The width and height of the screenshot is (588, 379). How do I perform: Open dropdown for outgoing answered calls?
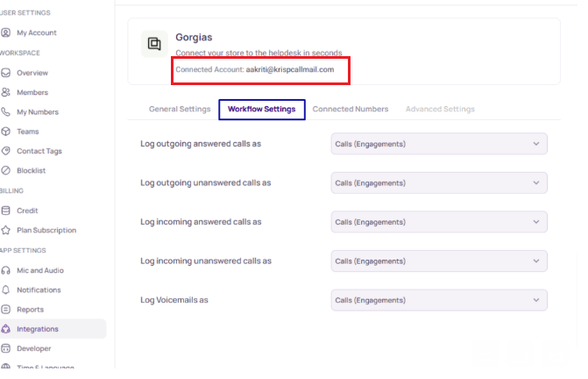pos(439,144)
